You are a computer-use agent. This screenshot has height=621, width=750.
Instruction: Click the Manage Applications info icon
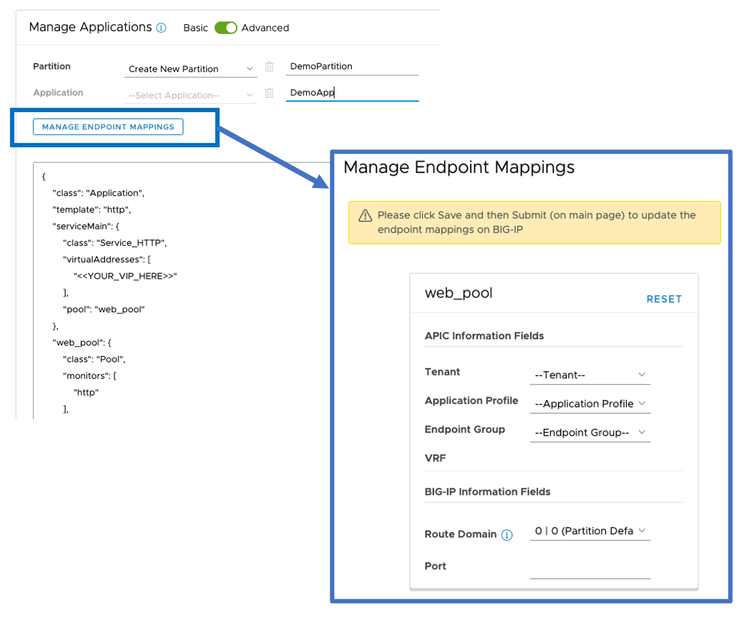[162, 28]
